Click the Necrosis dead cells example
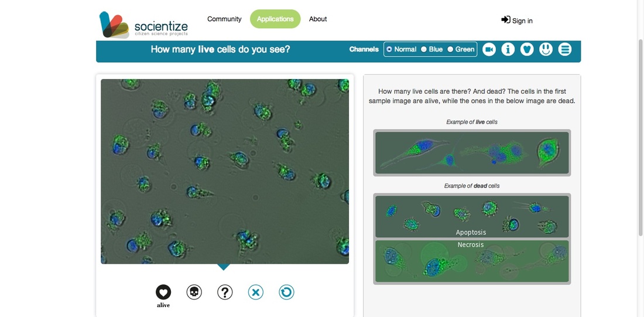 click(472, 261)
